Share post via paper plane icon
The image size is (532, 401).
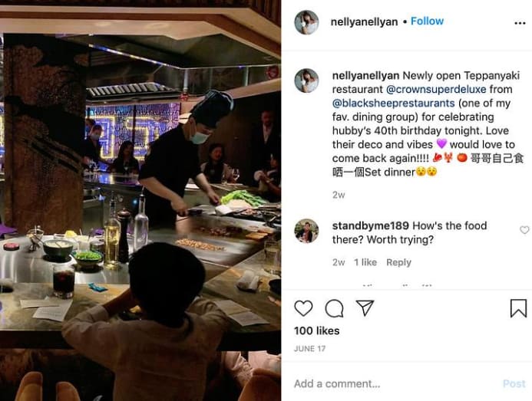(x=365, y=307)
